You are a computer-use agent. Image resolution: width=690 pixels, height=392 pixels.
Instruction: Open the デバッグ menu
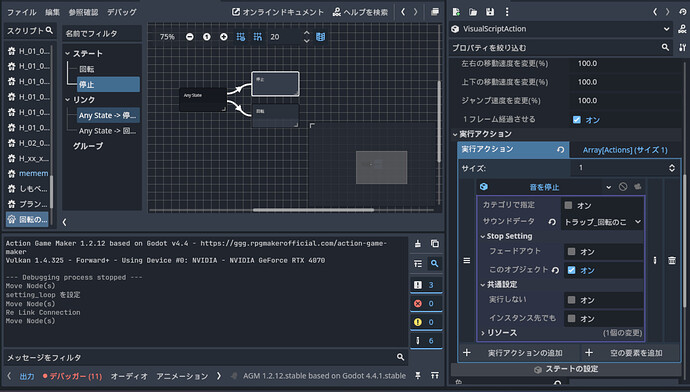[122, 12]
